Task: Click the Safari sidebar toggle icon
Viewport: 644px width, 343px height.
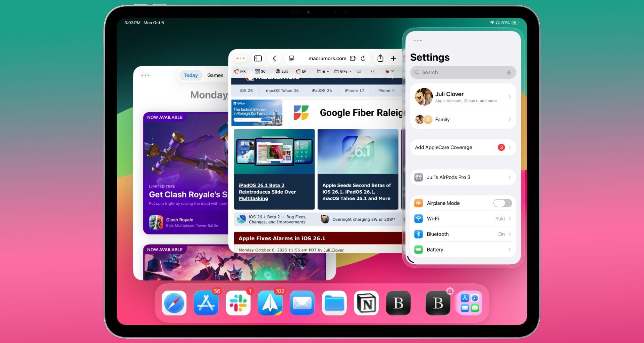Action: [x=258, y=58]
